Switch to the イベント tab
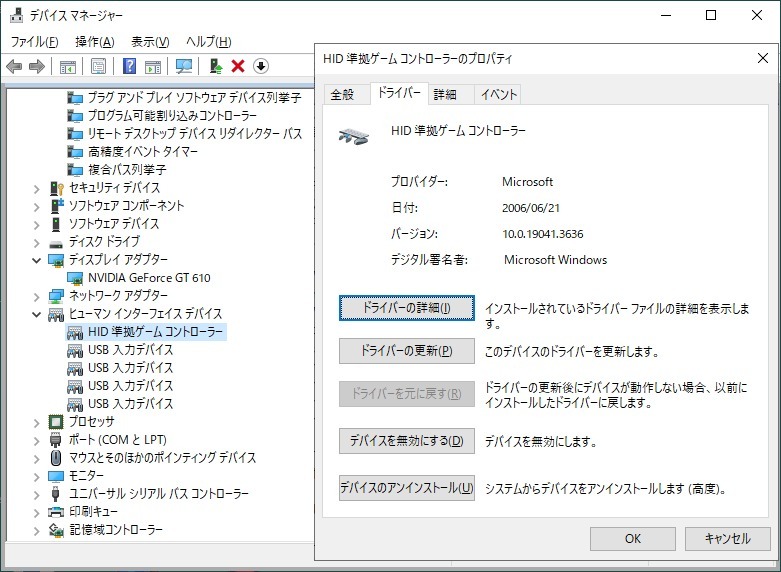 (498, 95)
